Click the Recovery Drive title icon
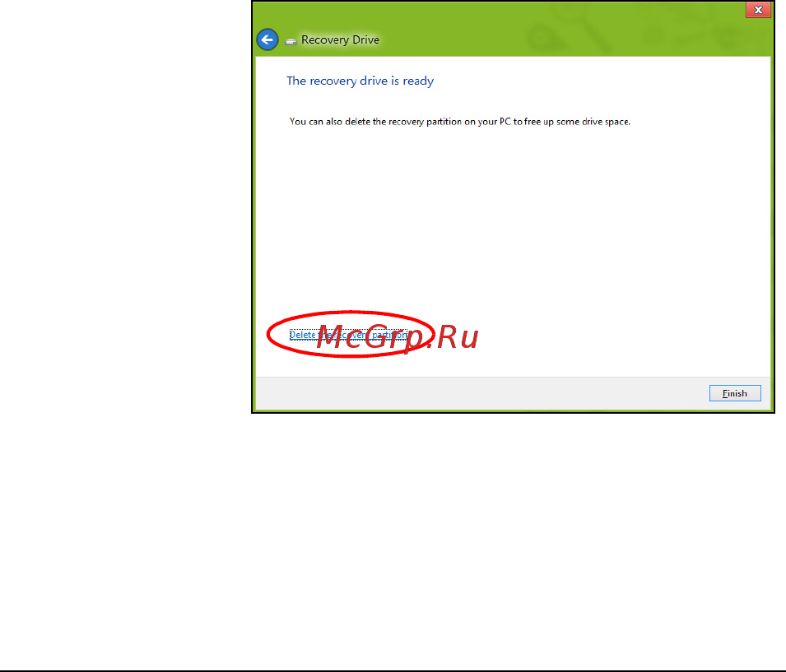The width and height of the screenshot is (786, 672). coord(291,42)
